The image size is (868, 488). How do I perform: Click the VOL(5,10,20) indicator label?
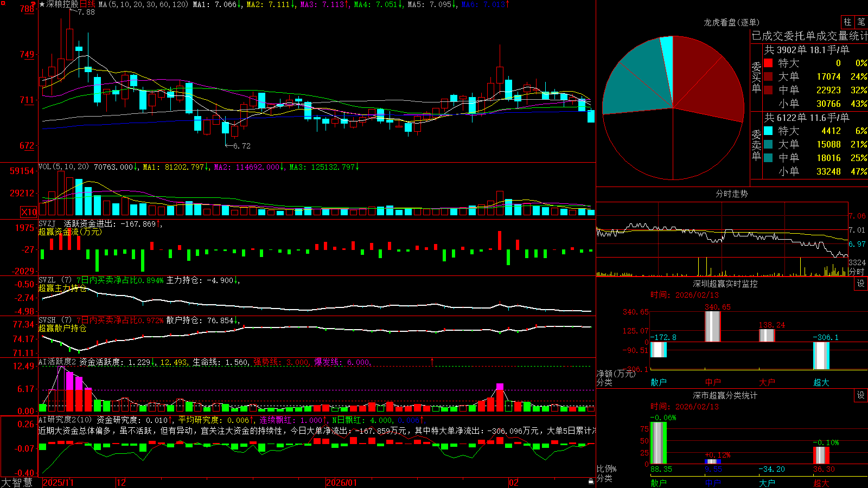point(64,167)
